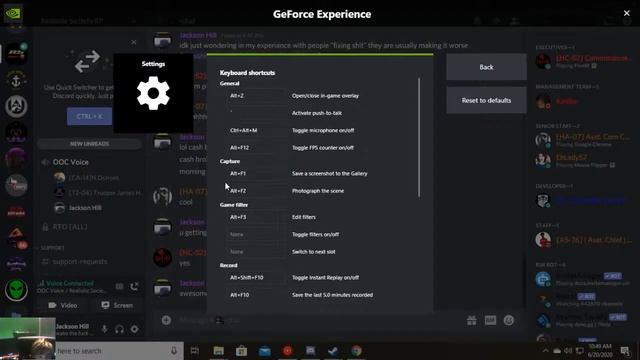Open the Windows notification center
The image size is (640, 360).
(625, 351)
